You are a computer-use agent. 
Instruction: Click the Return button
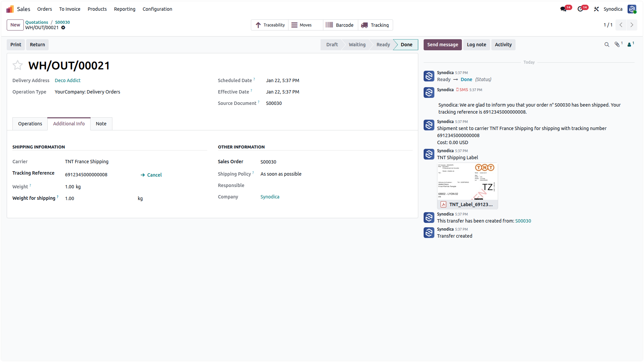pyautogui.click(x=37, y=45)
